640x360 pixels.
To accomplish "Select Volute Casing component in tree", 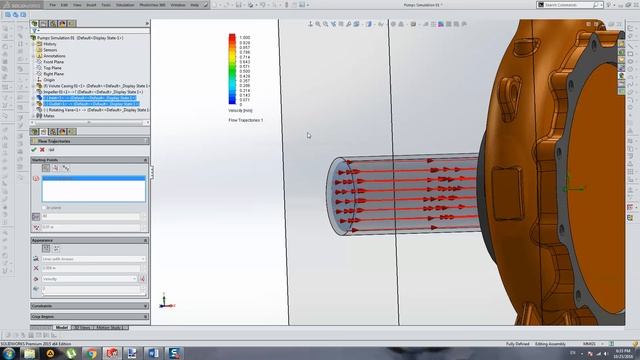I will [96, 86].
